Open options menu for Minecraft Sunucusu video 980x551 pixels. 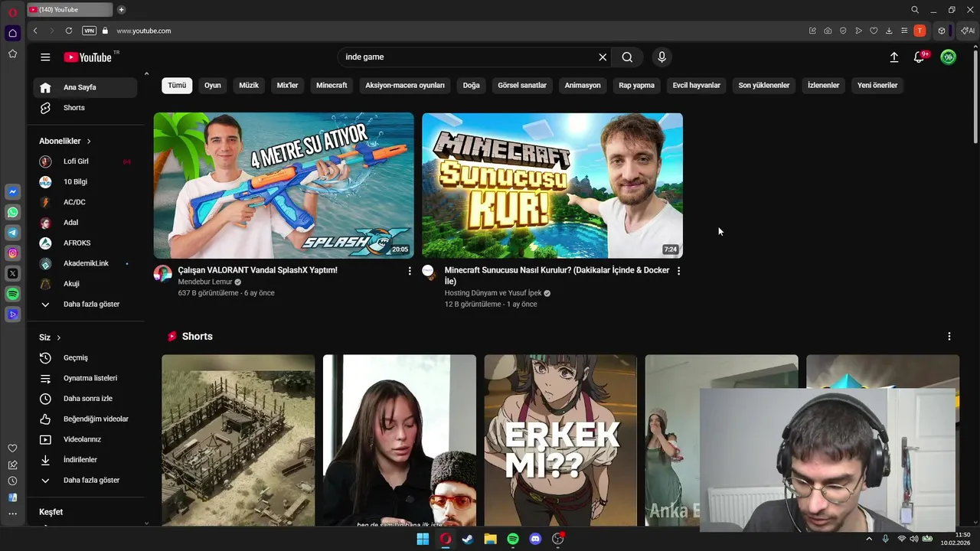678,271
